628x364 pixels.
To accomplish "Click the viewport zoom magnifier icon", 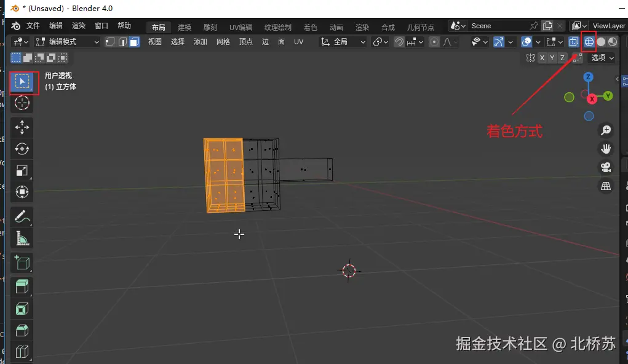I will 606,130.
